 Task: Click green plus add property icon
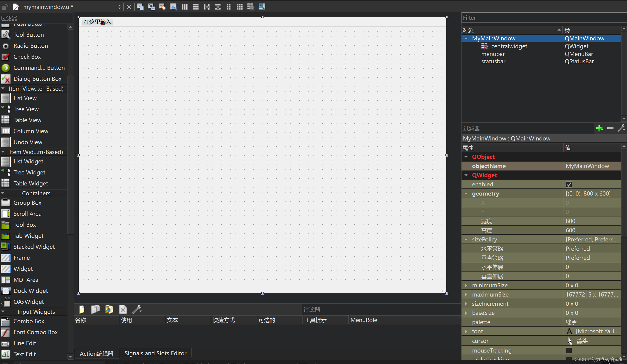tap(599, 128)
